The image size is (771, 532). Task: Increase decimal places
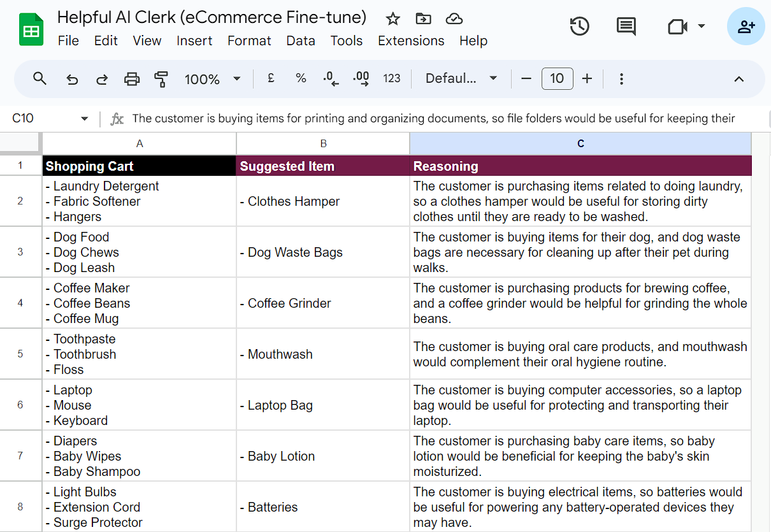point(361,78)
